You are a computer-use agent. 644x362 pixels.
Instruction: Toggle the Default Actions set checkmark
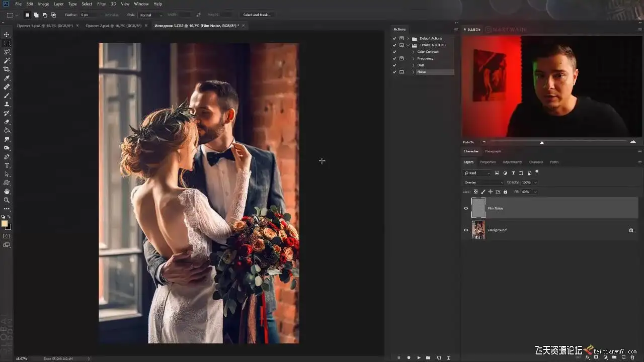pos(394,39)
